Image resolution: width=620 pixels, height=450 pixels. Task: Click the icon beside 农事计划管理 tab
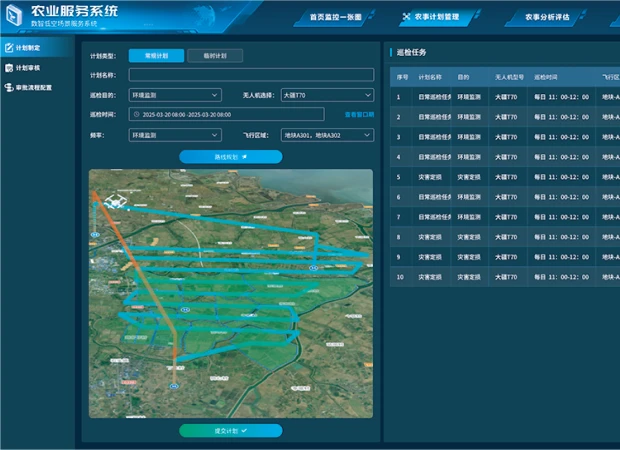coord(406,17)
